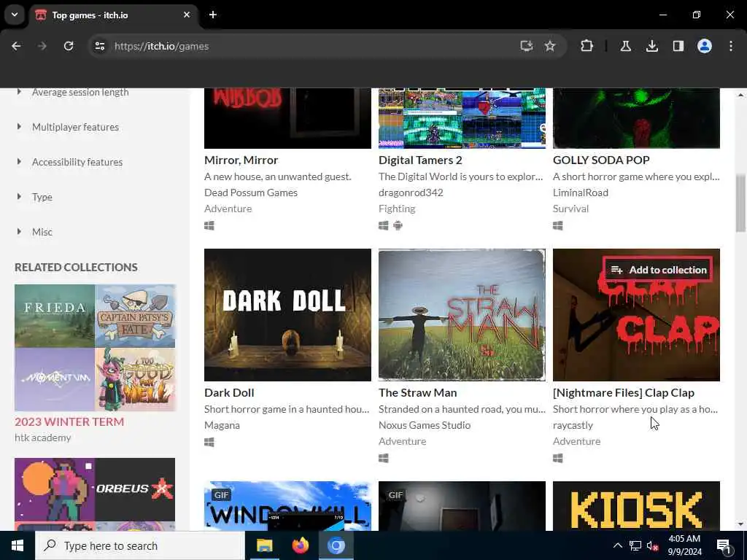This screenshot has height=560, width=747.
Task: Open The Straw Man cover image
Action: pyautogui.click(x=462, y=315)
